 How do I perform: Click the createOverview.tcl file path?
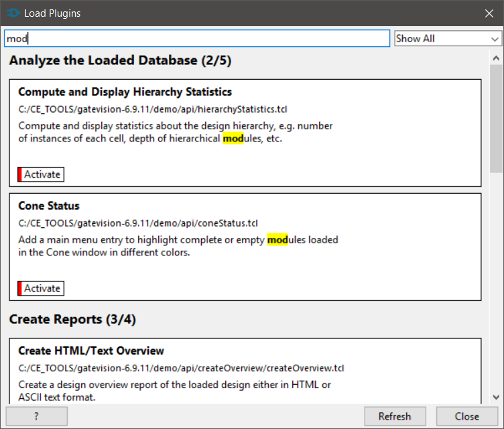point(181,368)
